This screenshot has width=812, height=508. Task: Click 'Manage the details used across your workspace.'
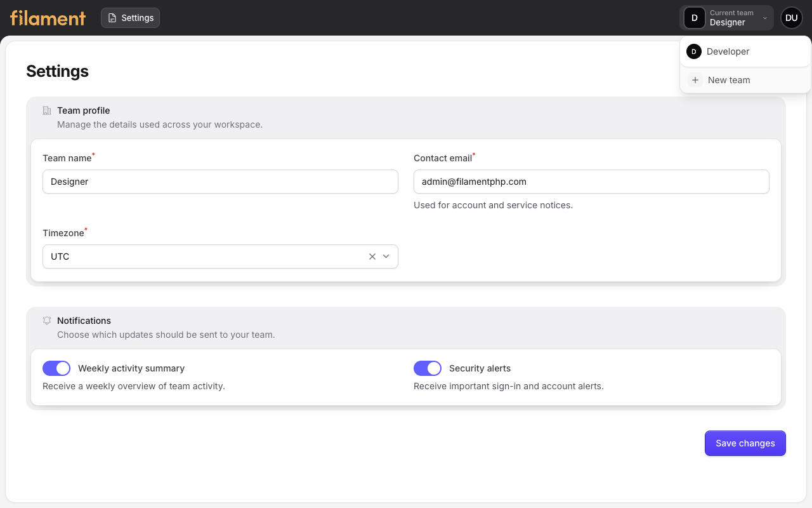tap(160, 124)
